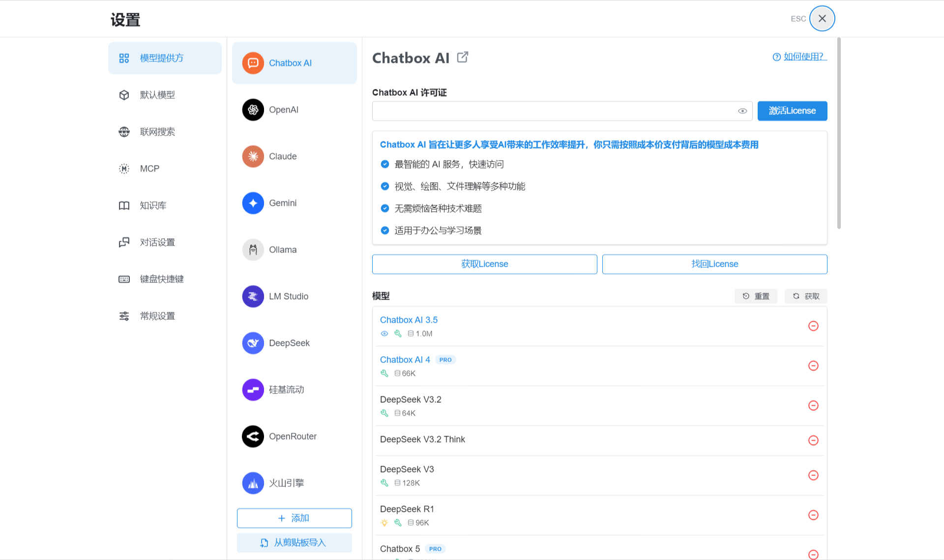Select the Claude provider icon
Screen dimensions: 944x560
[253, 156]
